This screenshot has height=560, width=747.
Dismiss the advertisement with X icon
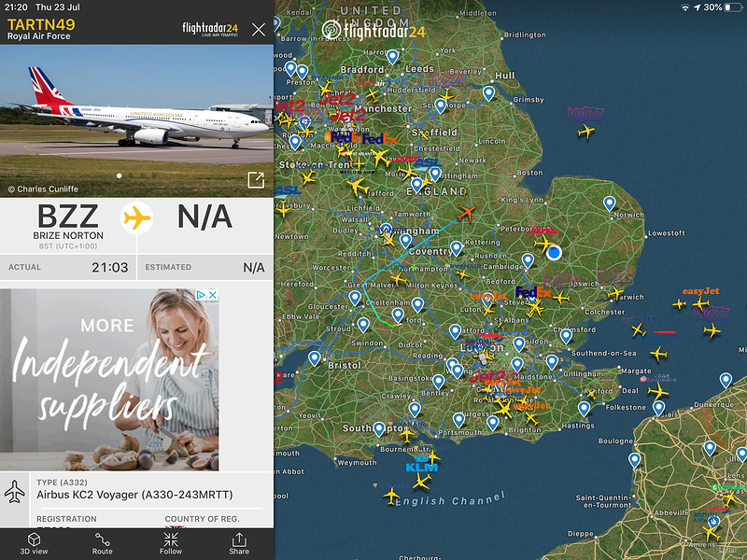(x=213, y=295)
